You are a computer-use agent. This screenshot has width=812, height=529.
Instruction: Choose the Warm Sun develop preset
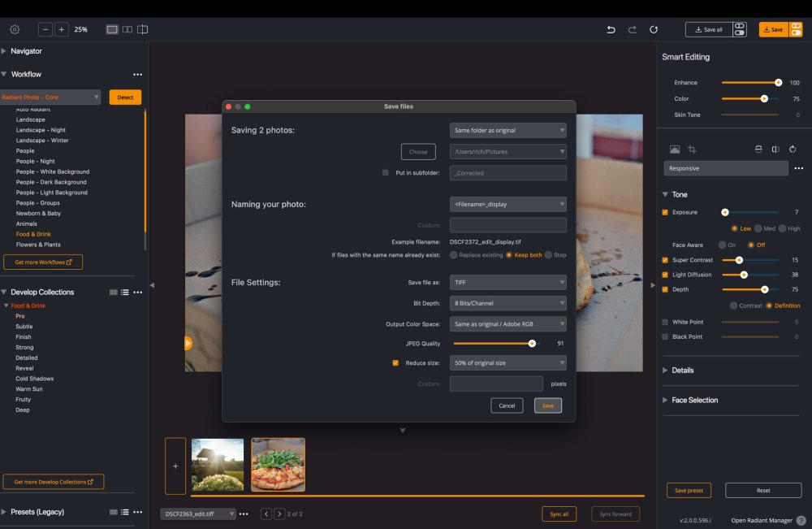[29, 389]
